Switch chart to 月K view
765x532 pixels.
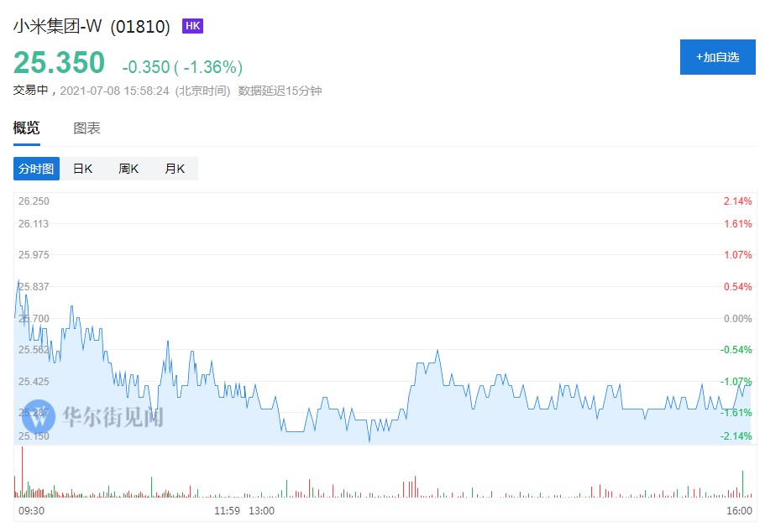pyautogui.click(x=175, y=169)
